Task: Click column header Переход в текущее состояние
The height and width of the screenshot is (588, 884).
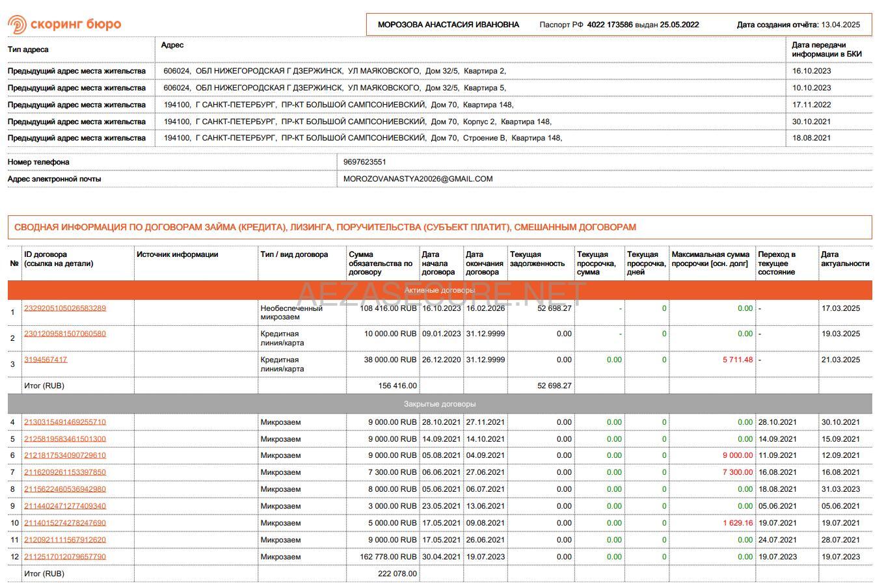Action: pos(777,263)
